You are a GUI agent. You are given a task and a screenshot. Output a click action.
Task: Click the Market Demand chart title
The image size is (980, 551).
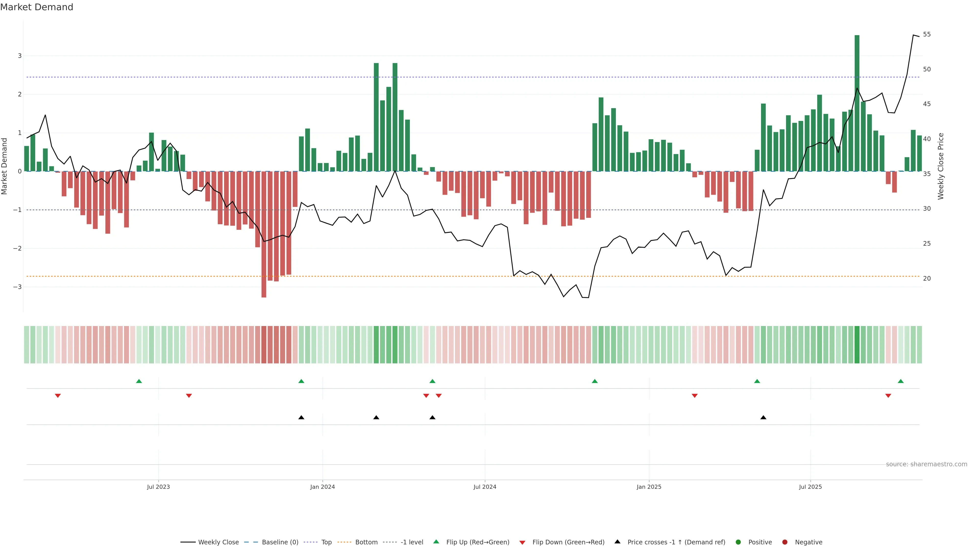[x=36, y=7]
